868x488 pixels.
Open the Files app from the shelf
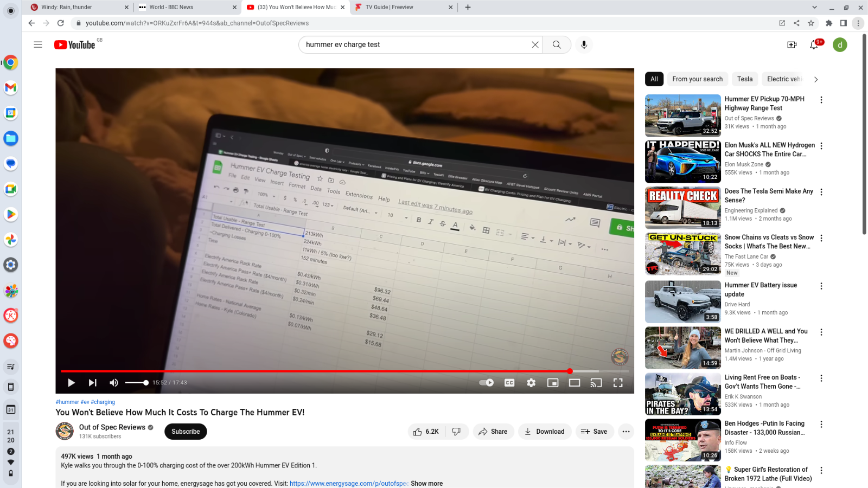click(x=11, y=138)
